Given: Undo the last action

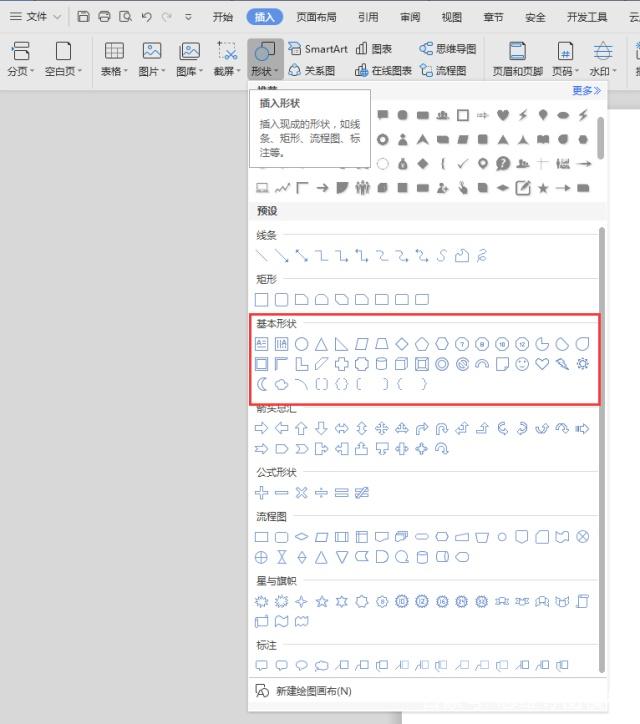Looking at the screenshot, I should click(x=146, y=17).
